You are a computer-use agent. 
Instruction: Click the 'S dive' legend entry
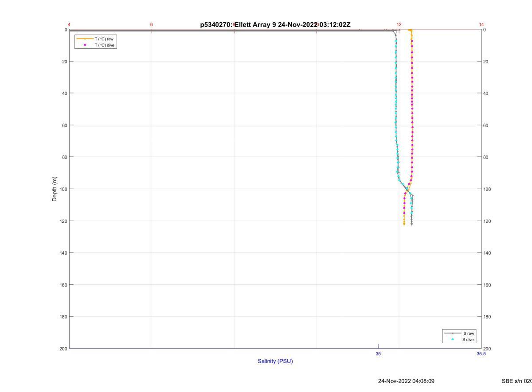click(468, 340)
